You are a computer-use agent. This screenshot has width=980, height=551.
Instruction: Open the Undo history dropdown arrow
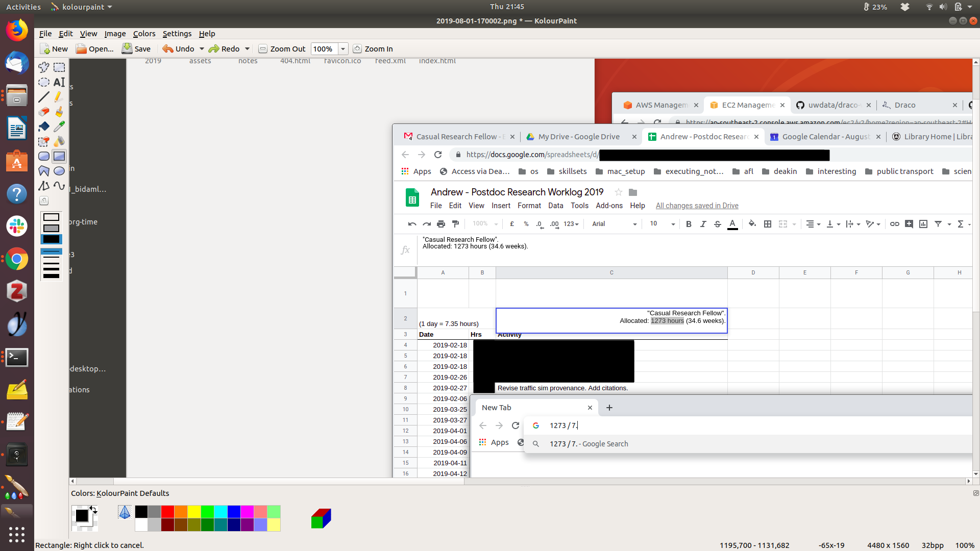202,49
